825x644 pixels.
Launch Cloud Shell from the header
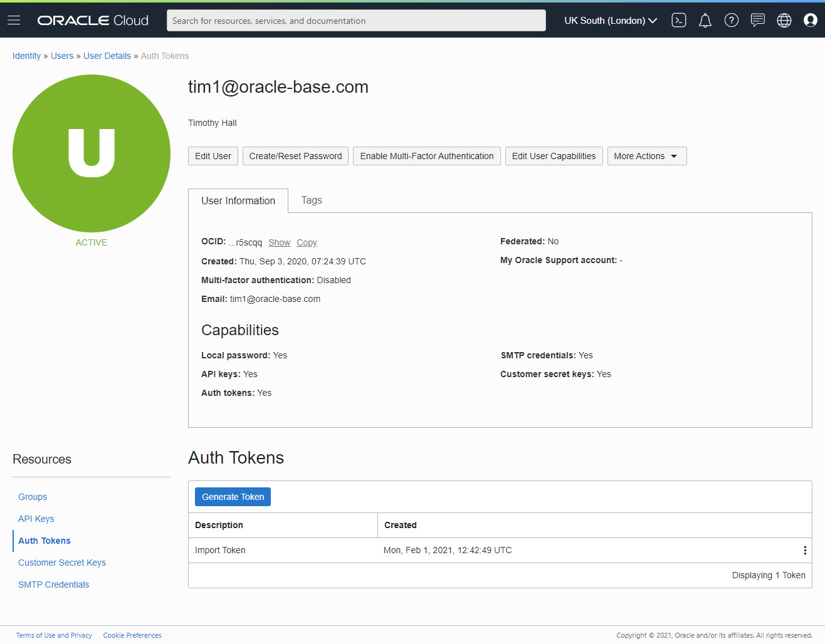(x=679, y=21)
